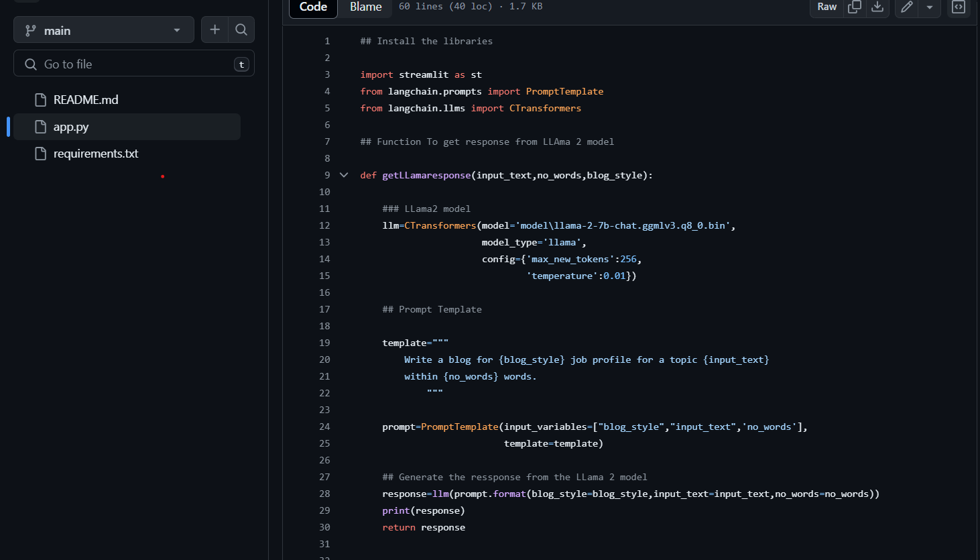
Task: Collapse the getLLamaresponse function at line 9
Action: click(x=344, y=175)
